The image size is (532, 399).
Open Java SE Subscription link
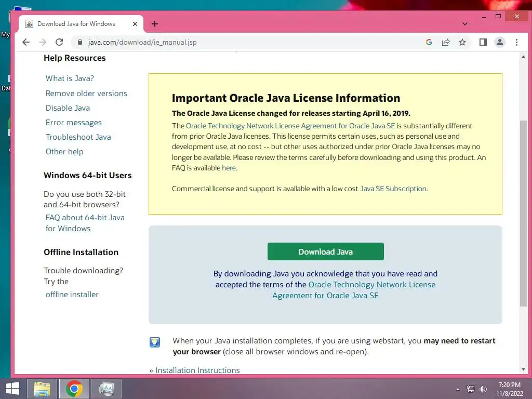click(393, 189)
